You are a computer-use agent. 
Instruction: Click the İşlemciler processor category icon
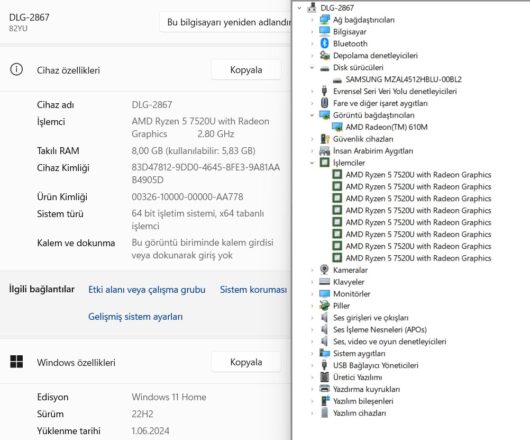(324, 163)
